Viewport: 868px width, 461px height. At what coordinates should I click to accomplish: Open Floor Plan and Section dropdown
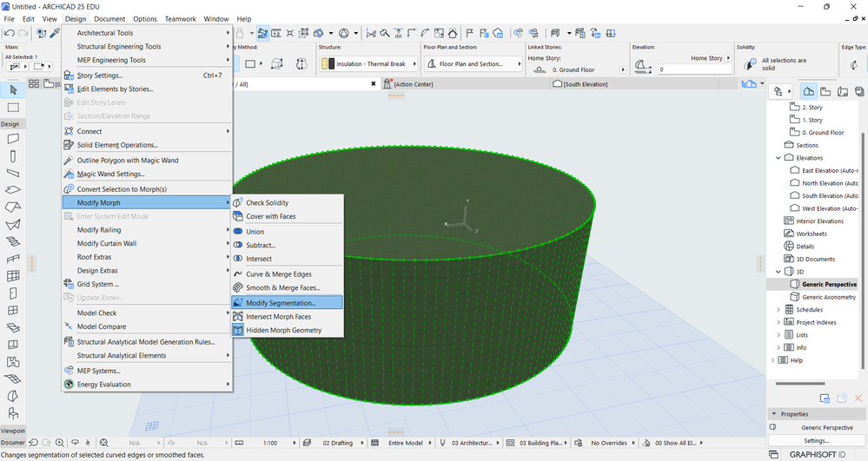point(469,64)
